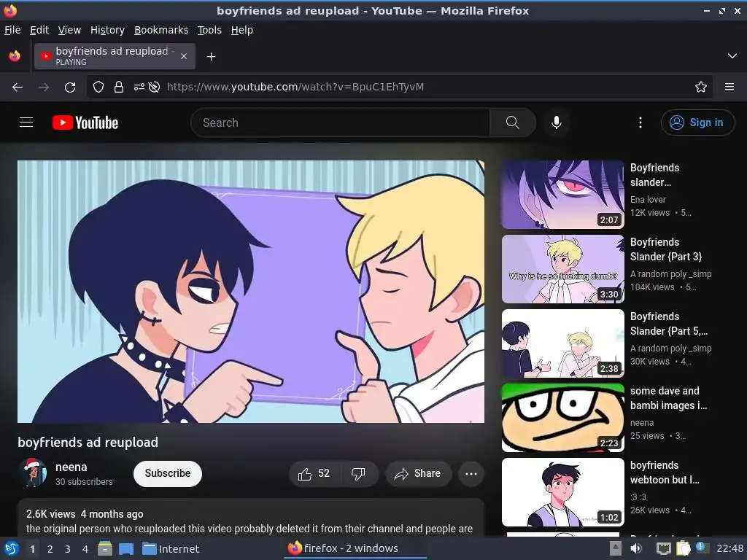Bookmark this page with the star
The width and height of the screenshot is (747, 560).
click(701, 87)
